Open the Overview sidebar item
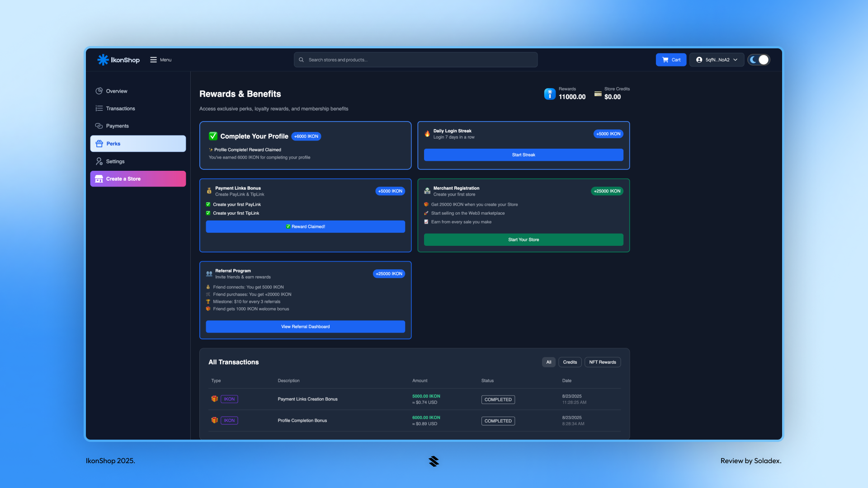Image resolution: width=868 pixels, height=488 pixels. [138, 91]
